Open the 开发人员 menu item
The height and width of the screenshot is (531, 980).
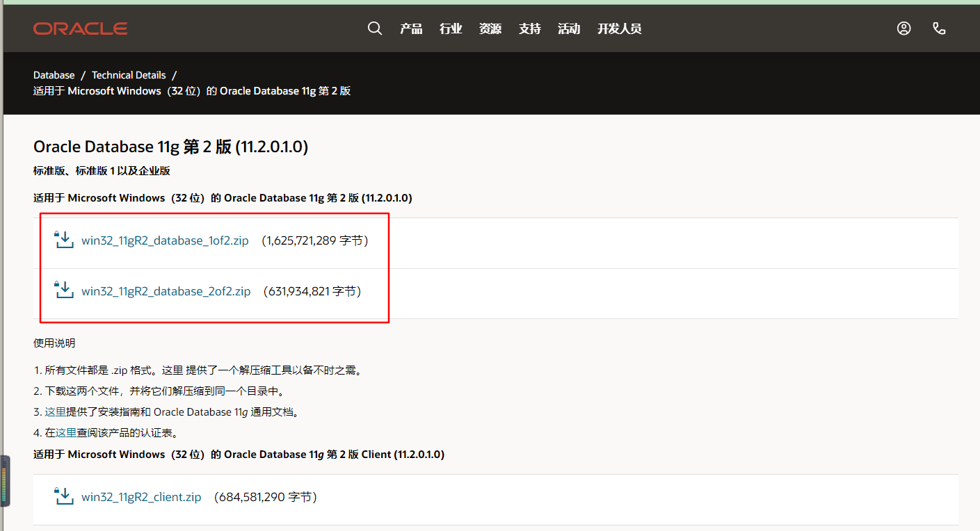point(619,28)
